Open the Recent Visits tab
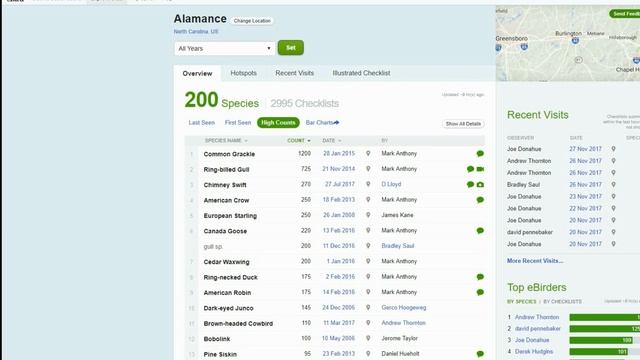This screenshot has width=640, height=360. (295, 73)
